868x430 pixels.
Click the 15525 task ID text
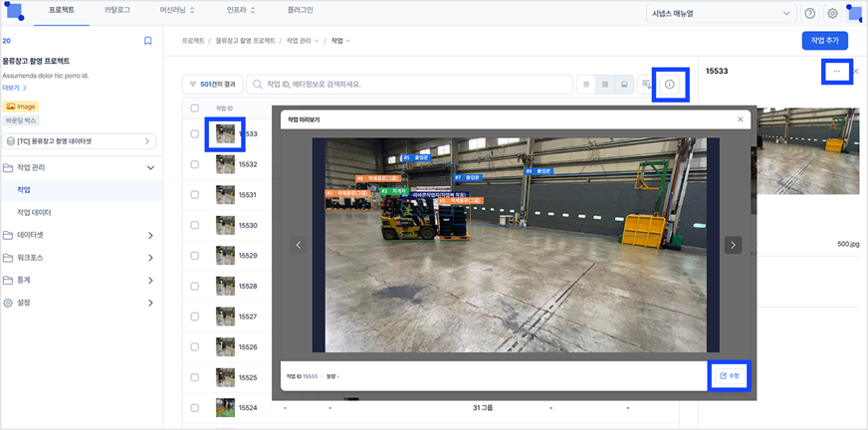[248, 377]
